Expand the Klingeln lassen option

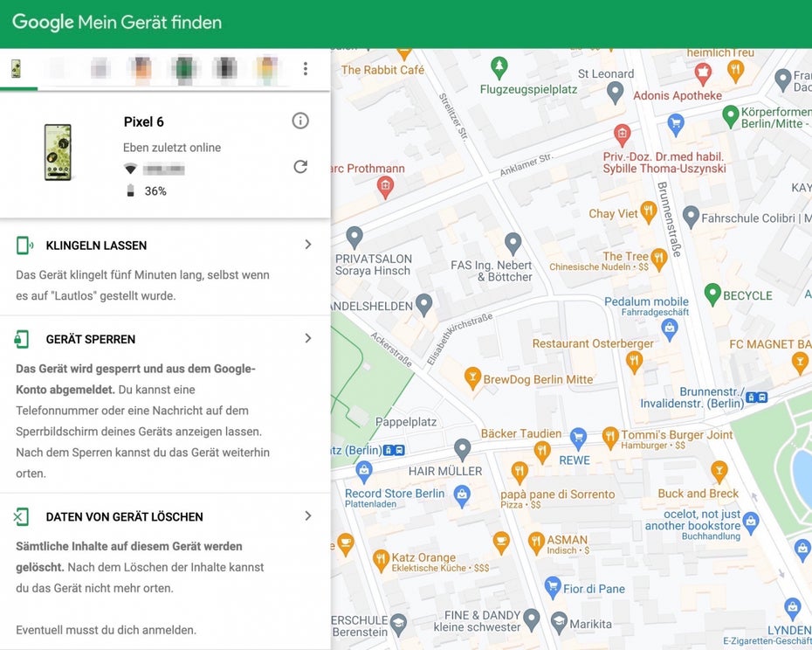coord(308,244)
